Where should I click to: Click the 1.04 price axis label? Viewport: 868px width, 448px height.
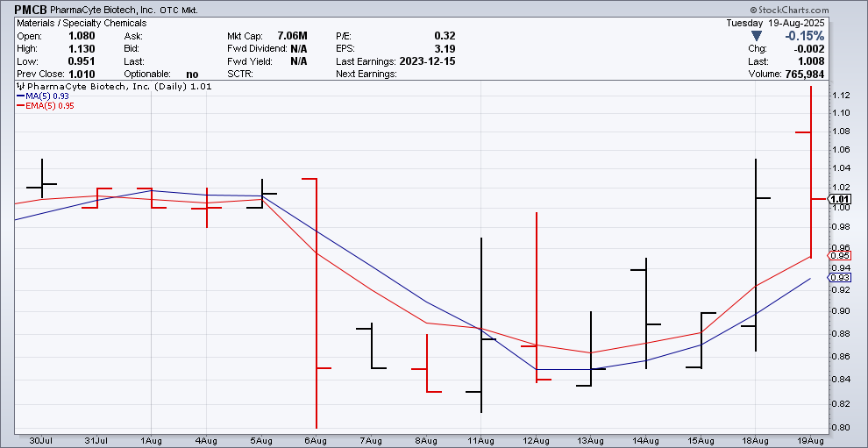pyautogui.click(x=840, y=168)
